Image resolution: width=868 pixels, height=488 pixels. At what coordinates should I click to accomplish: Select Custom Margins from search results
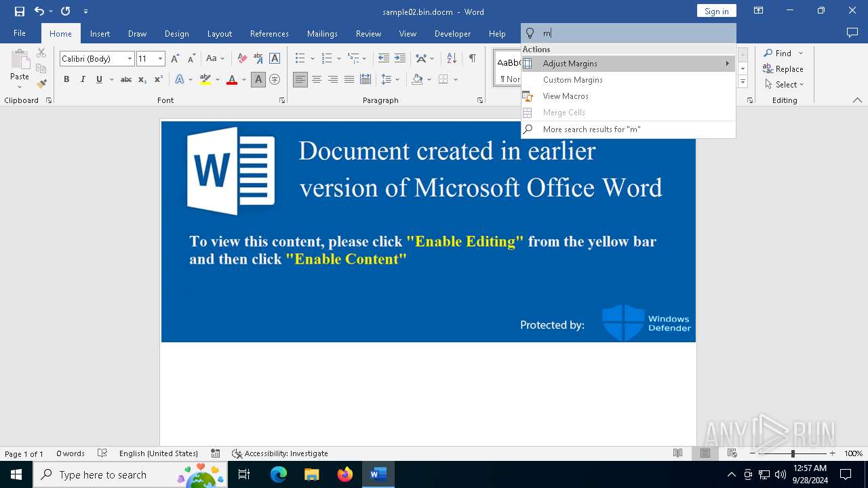pyautogui.click(x=629, y=80)
